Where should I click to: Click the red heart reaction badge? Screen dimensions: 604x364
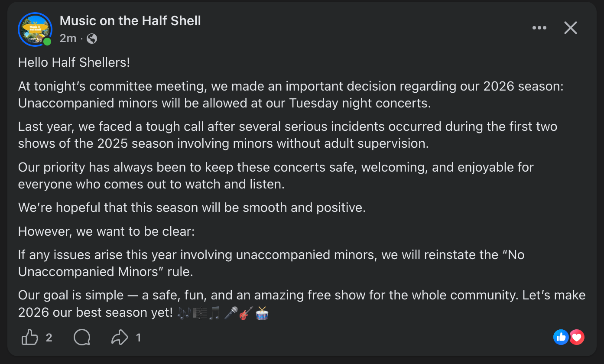pos(577,337)
